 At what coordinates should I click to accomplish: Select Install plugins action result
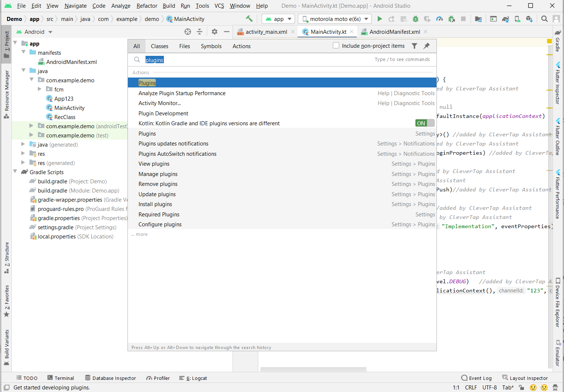point(282,204)
